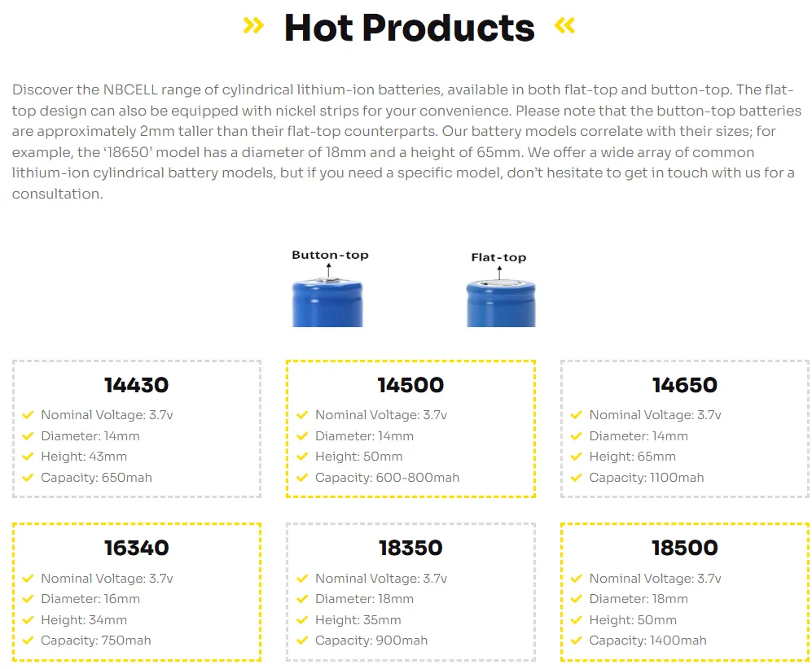Open the 14650 battery product title
The height and width of the screenshot is (669, 812).
click(685, 385)
